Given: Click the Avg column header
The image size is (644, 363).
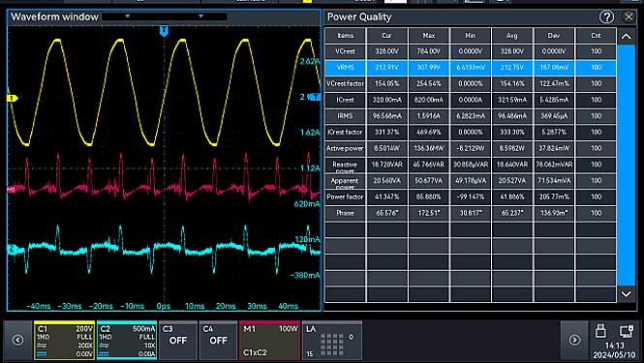Looking at the screenshot, I should click(512, 35).
